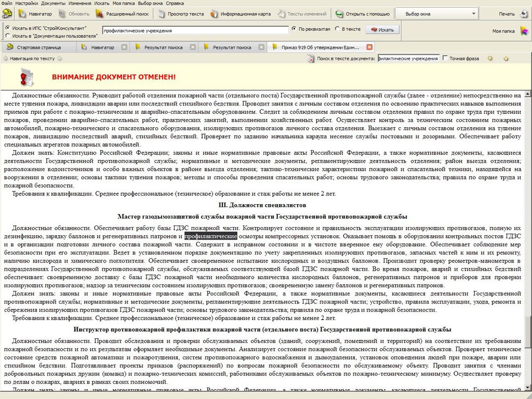Click the Открыть с помощью toolbar button
Viewport: 532px width, 399px height.
(362, 14)
